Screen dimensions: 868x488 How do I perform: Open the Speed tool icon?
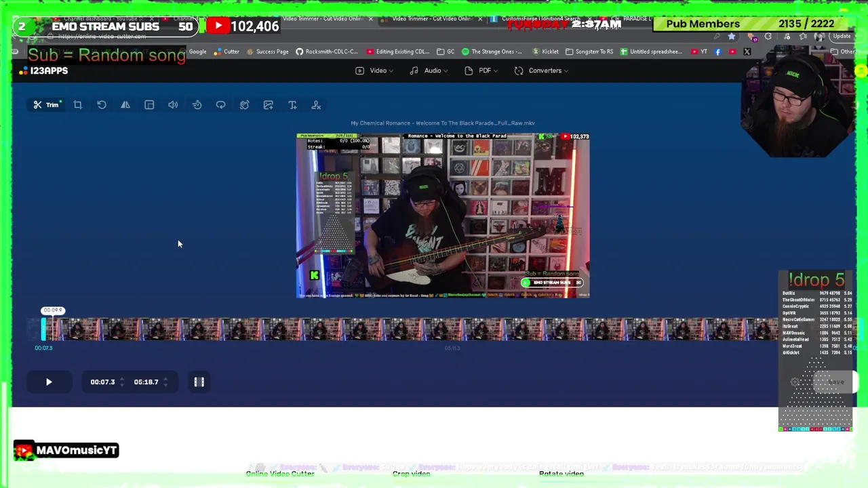click(x=197, y=105)
